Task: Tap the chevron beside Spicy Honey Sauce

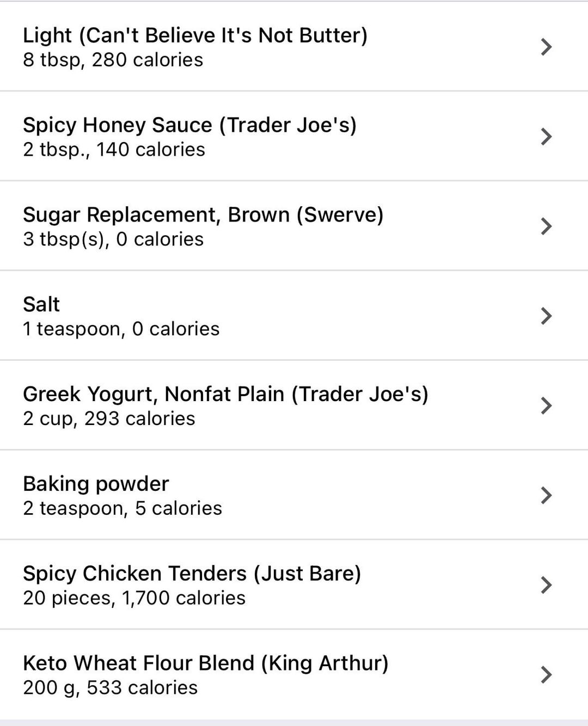Action: click(546, 136)
